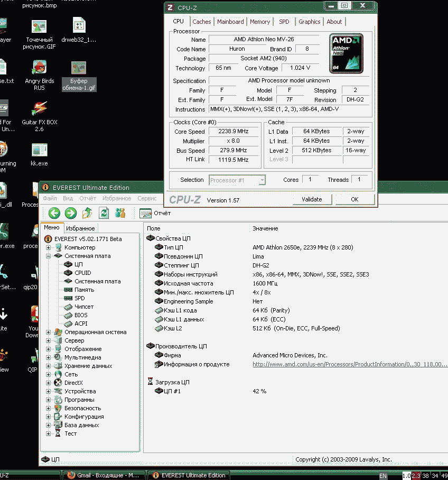
Task: Switch to the Избранное tab in EVEREST
Action: click(x=81, y=228)
